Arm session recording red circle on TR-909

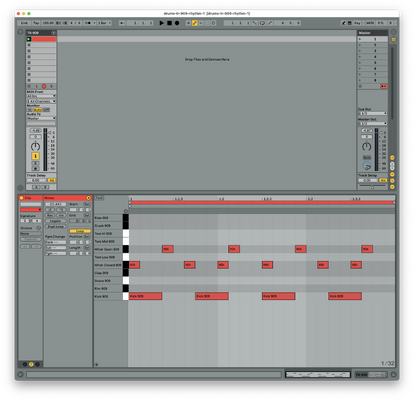44,86
